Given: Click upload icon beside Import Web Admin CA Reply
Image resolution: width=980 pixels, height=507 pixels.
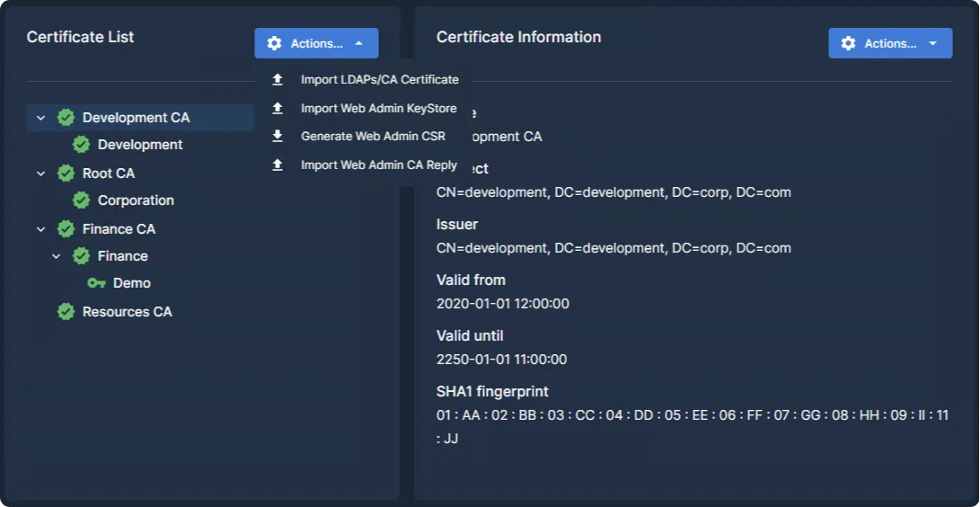Looking at the screenshot, I should (x=278, y=165).
